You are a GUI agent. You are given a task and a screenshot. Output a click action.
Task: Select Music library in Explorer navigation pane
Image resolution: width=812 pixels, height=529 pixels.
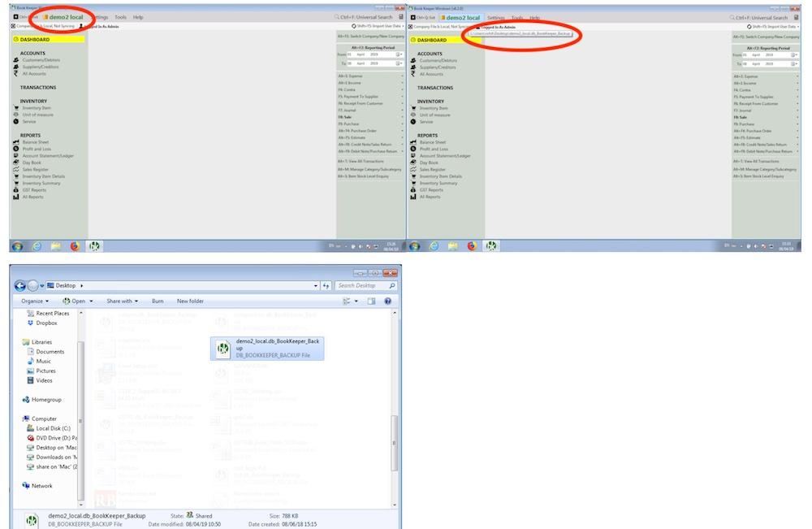[43, 361]
